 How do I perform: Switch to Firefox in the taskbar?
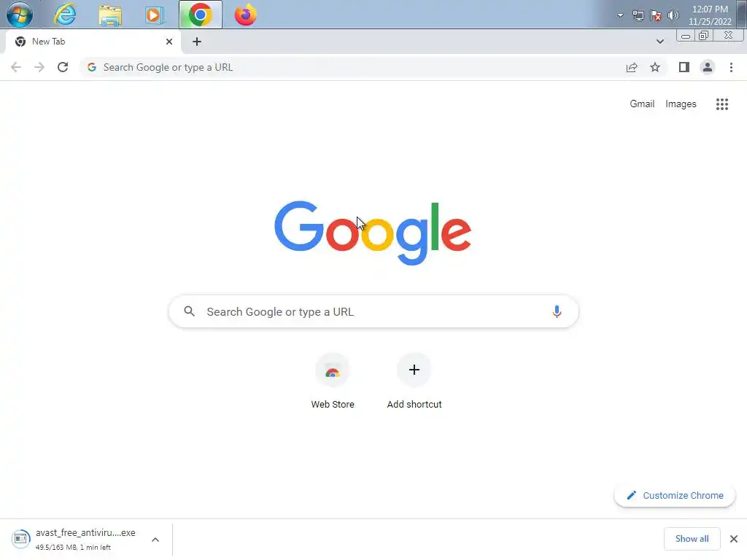(245, 15)
